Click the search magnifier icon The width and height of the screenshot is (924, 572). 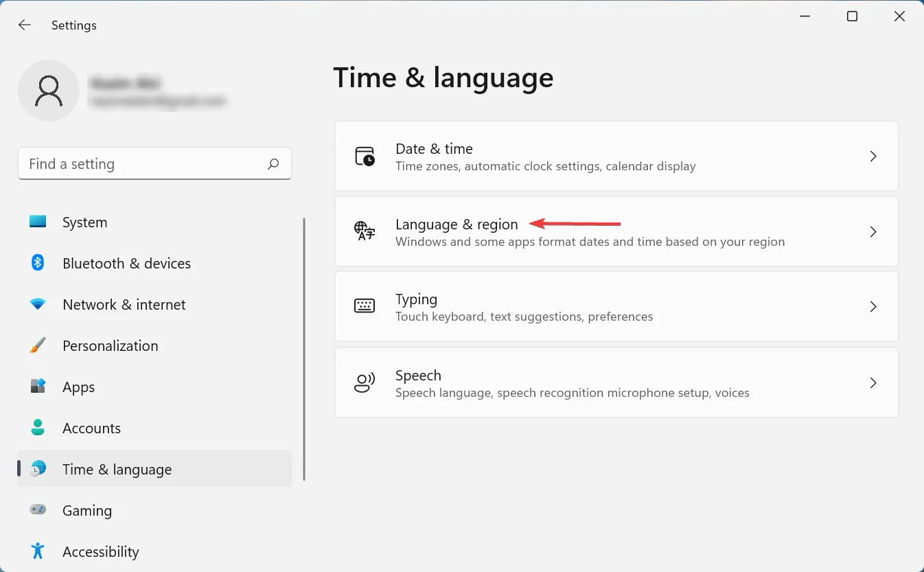click(273, 164)
